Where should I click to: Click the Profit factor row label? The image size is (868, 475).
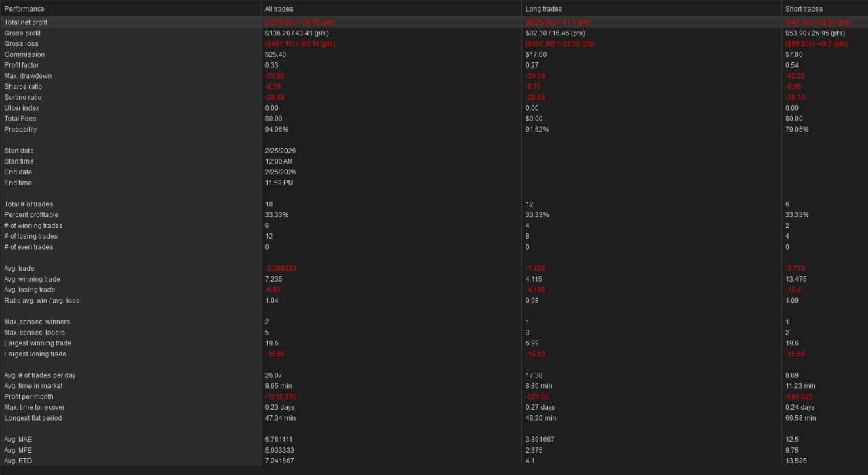coord(22,65)
